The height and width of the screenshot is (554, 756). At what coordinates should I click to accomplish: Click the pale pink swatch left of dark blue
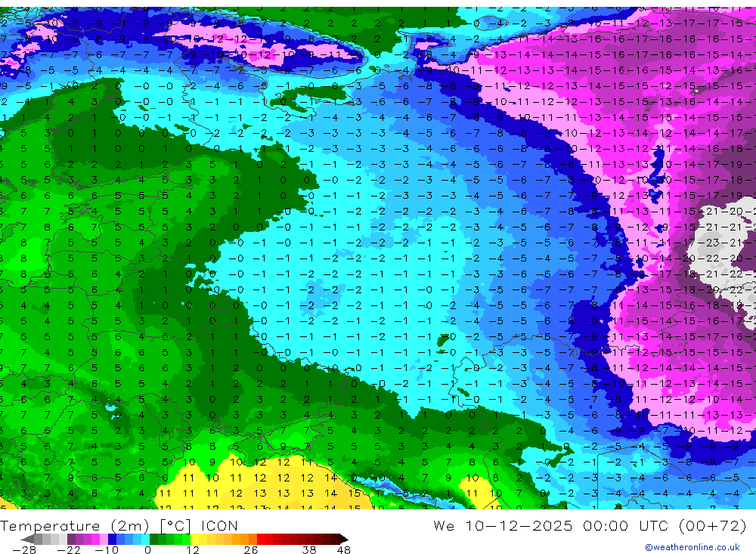(x=104, y=540)
